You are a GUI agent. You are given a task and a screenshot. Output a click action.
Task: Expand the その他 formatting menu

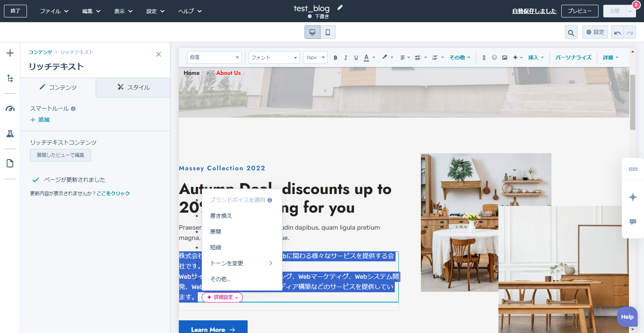[460, 58]
